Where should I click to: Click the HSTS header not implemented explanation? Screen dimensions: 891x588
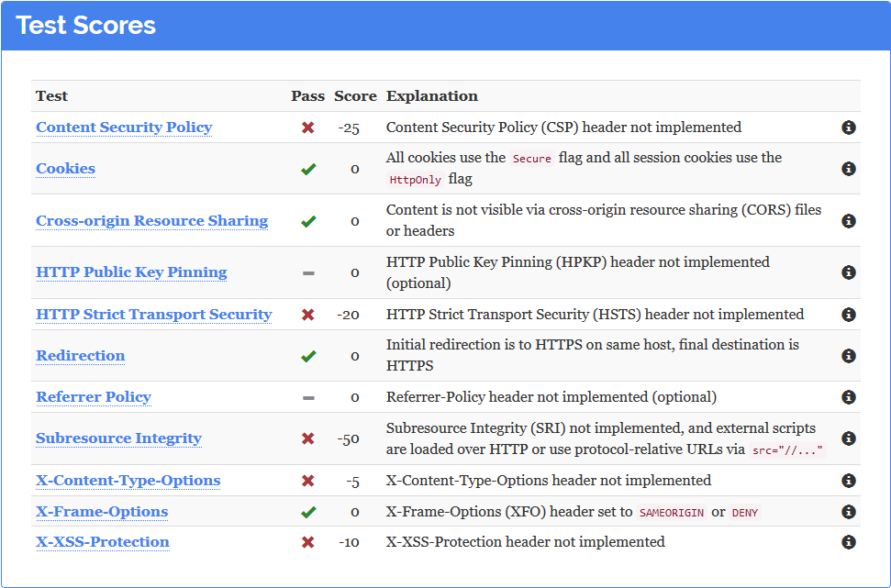(x=595, y=314)
